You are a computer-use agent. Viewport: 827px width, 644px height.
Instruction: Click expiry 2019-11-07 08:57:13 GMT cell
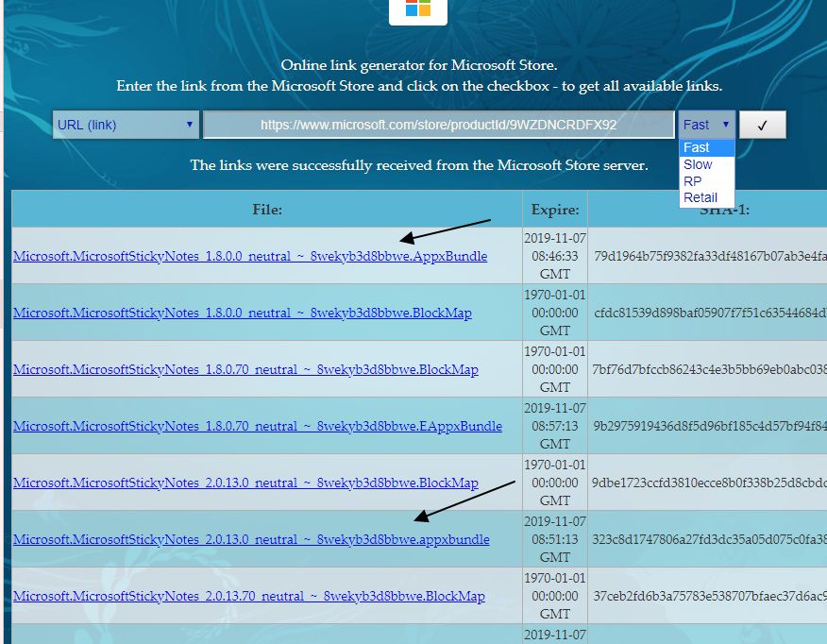tap(555, 426)
